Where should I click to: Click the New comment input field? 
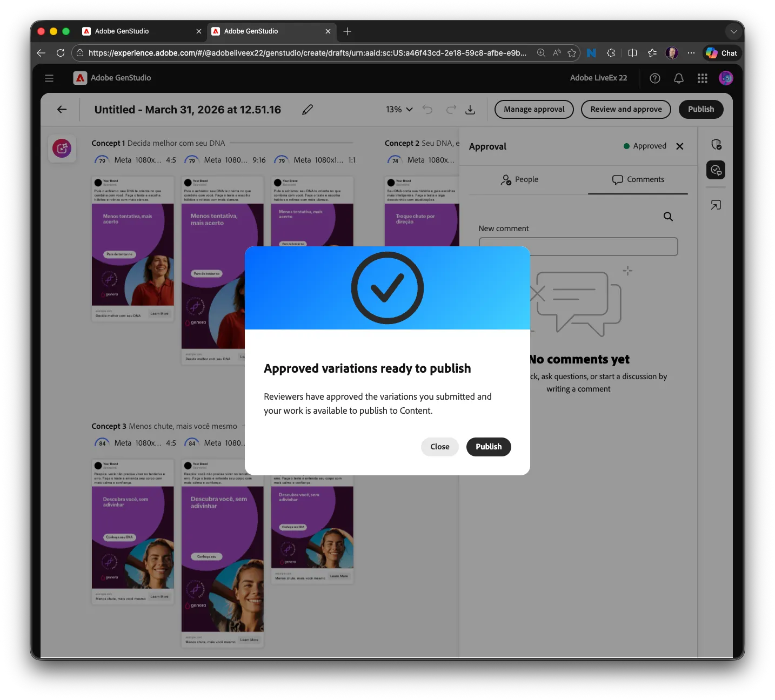[578, 247]
